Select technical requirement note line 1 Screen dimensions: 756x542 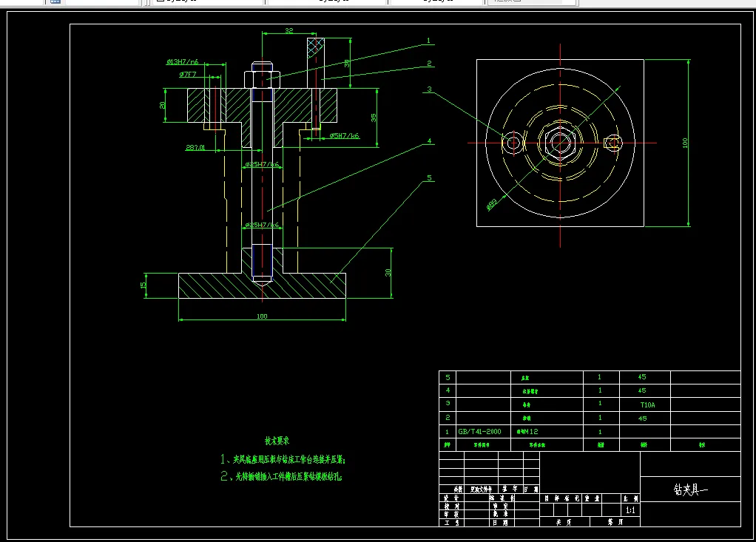click(283, 459)
